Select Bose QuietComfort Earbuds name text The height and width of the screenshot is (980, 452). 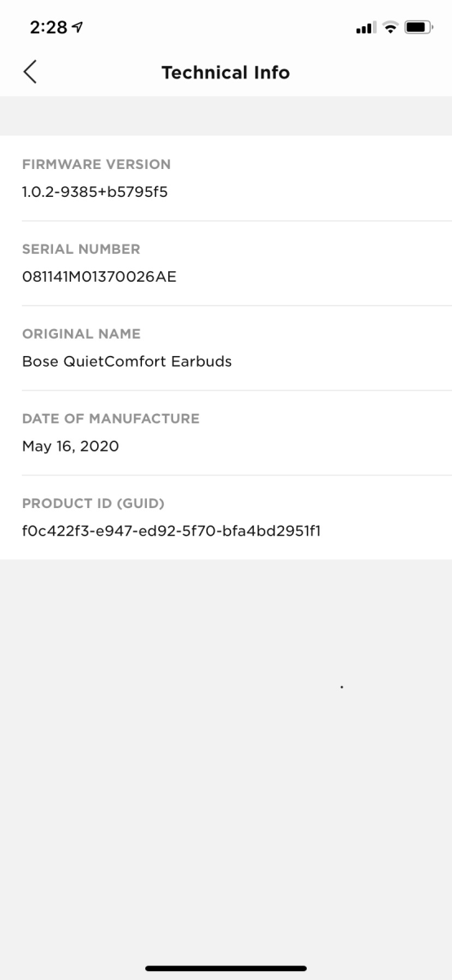point(126,363)
